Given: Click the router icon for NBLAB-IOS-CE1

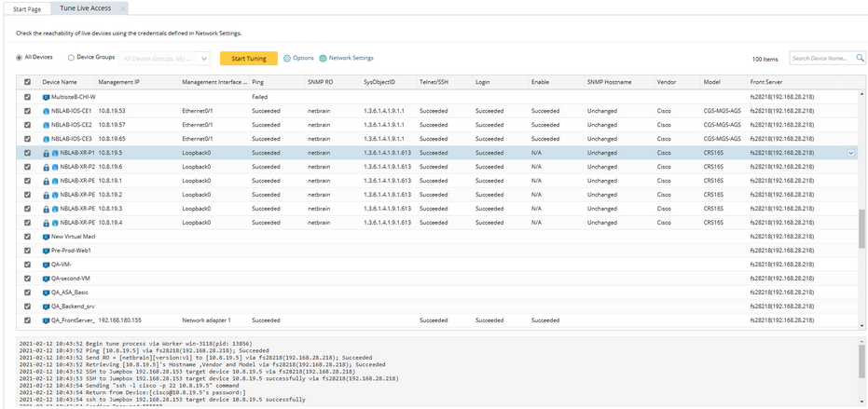Looking at the screenshot, I should [46, 111].
